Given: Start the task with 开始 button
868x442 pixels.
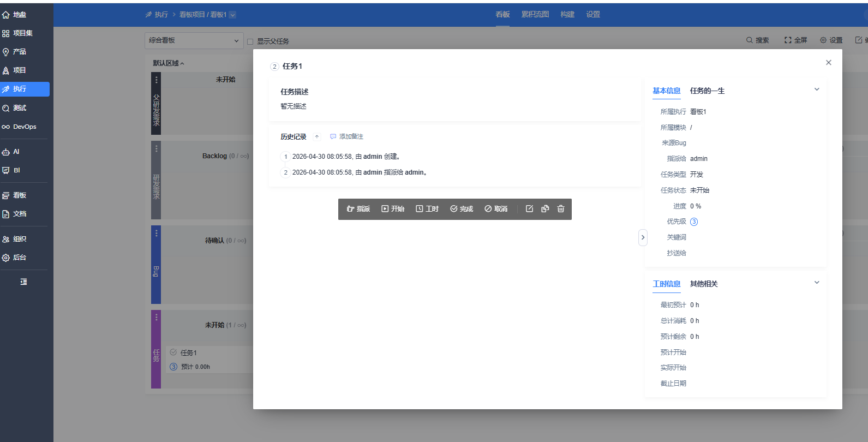Looking at the screenshot, I should [393, 209].
